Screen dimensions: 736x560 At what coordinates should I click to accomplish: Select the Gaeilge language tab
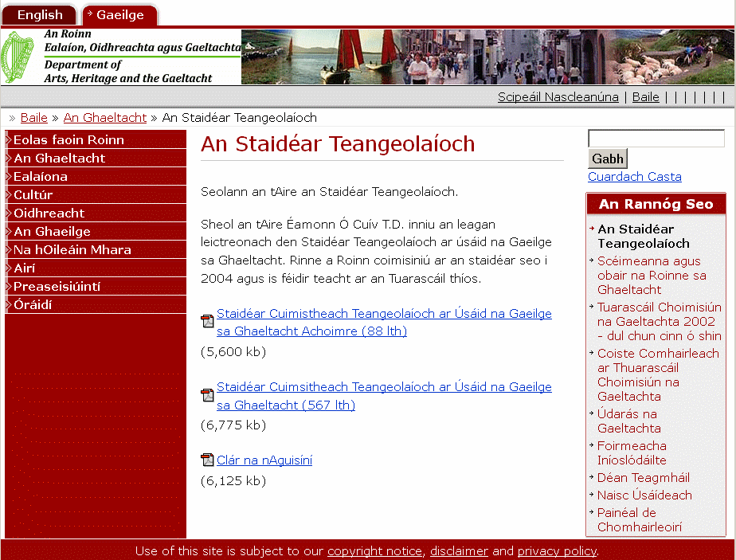(x=120, y=15)
